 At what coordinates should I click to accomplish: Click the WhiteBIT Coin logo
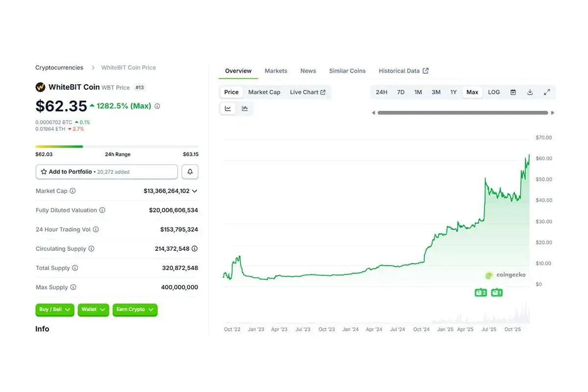click(40, 87)
